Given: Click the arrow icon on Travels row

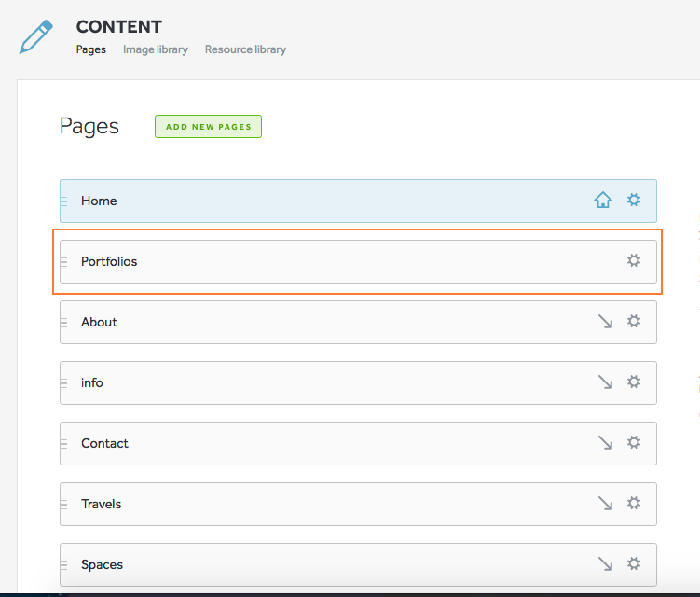Looking at the screenshot, I should [x=605, y=503].
